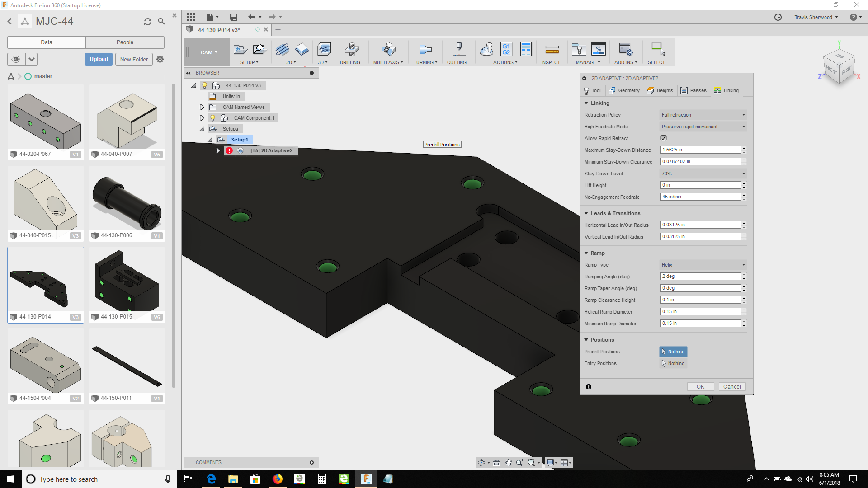Expand the CAM Named Views tree node
The image size is (868, 488).
coord(202,107)
